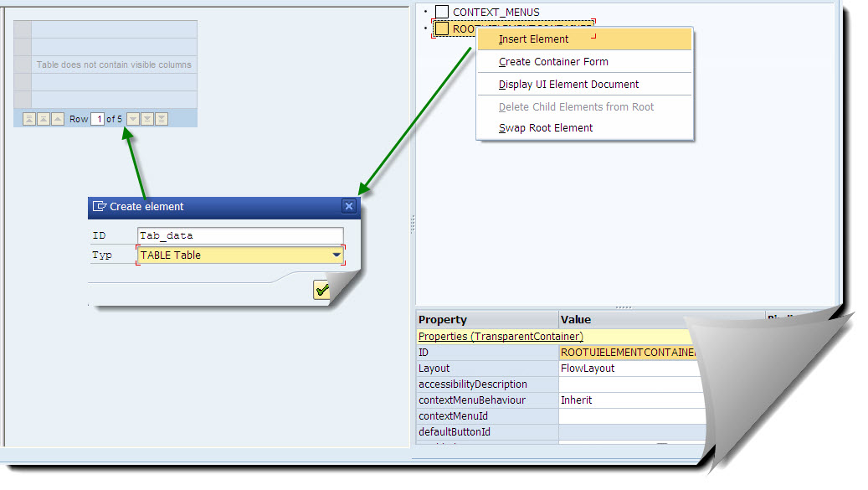
Task: Open the Typ dropdown showing TABLE Table
Action: point(335,254)
